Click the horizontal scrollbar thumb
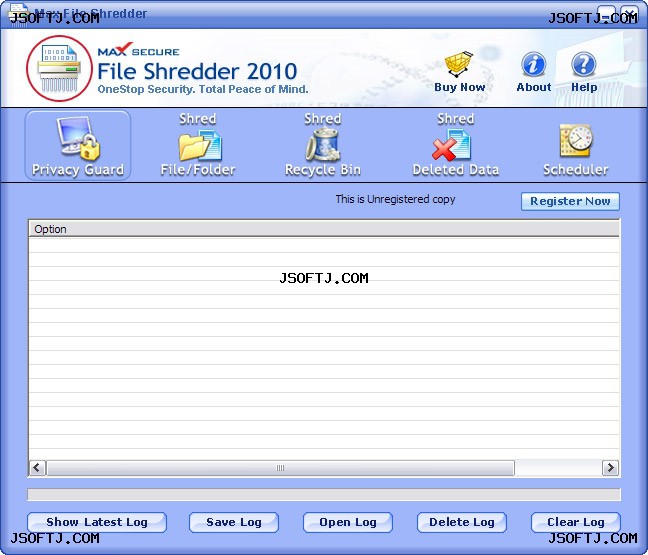The height and width of the screenshot is (555, 648). (x=281, y=468)
